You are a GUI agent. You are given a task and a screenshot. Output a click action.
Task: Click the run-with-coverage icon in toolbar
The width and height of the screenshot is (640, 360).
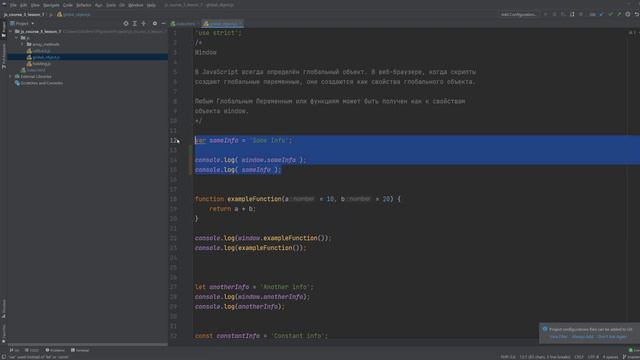(563, 14)
